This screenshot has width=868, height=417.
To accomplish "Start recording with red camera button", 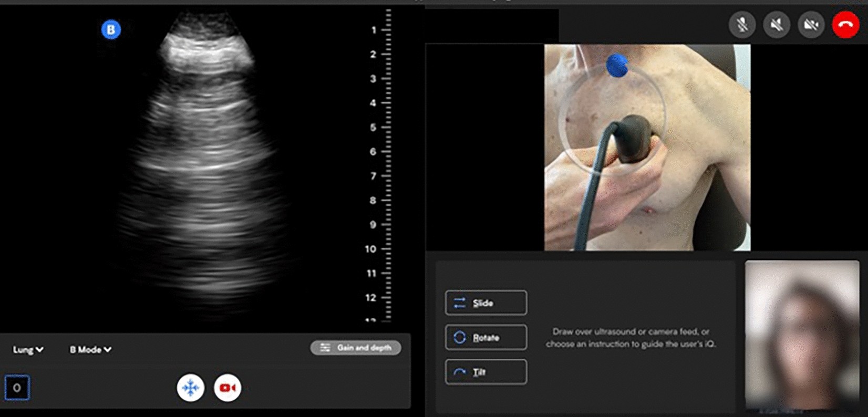I will pos(228,388).
